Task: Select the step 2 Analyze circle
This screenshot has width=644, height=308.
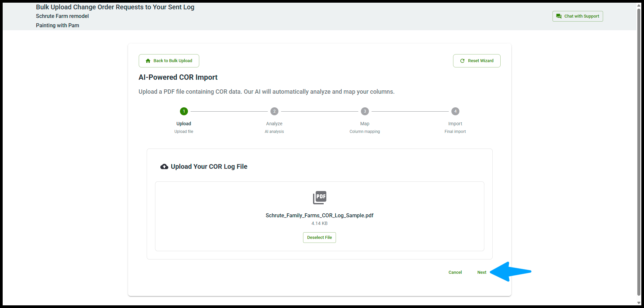Action: [274, 111]
